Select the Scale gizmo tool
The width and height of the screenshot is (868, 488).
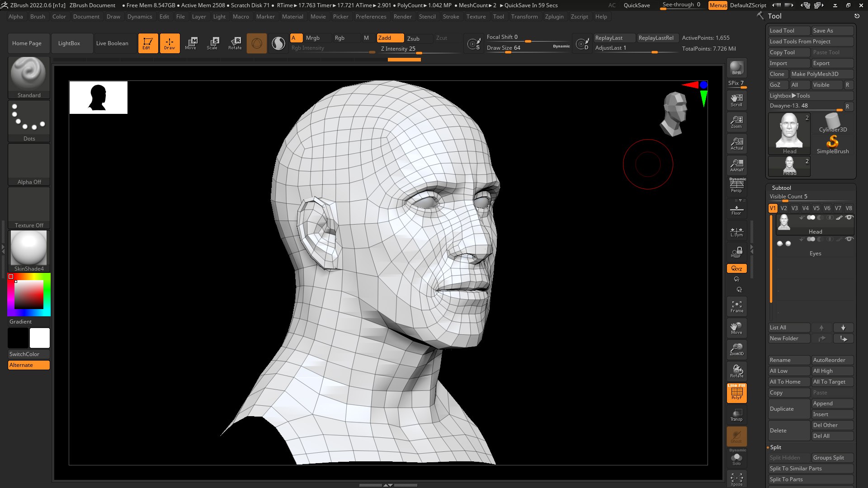(x=212, y=43)
